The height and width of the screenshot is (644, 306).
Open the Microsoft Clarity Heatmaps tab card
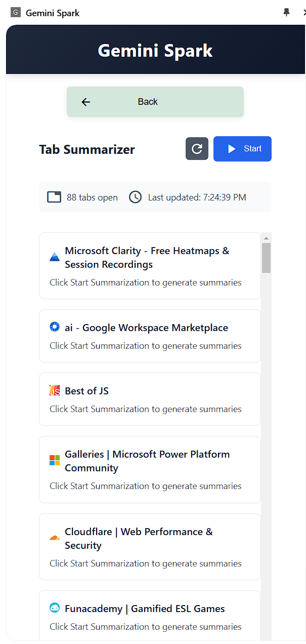pos(150,266)
